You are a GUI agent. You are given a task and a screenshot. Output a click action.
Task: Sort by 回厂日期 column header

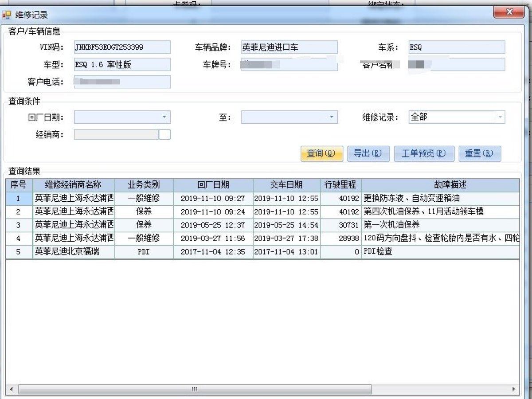[x=213, y=185]
